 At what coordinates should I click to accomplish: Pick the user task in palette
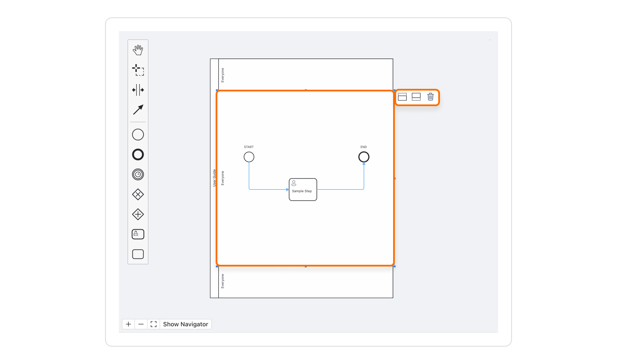click(138, 234)
